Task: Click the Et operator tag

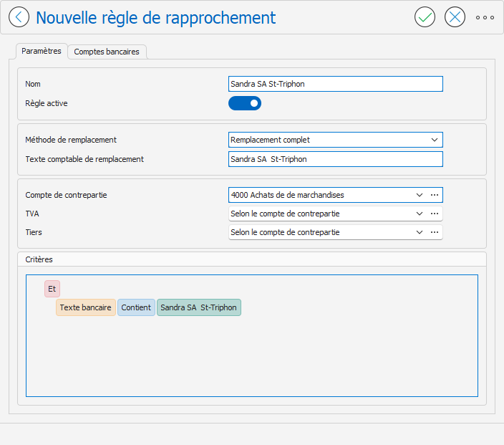Action: point(52,289)
